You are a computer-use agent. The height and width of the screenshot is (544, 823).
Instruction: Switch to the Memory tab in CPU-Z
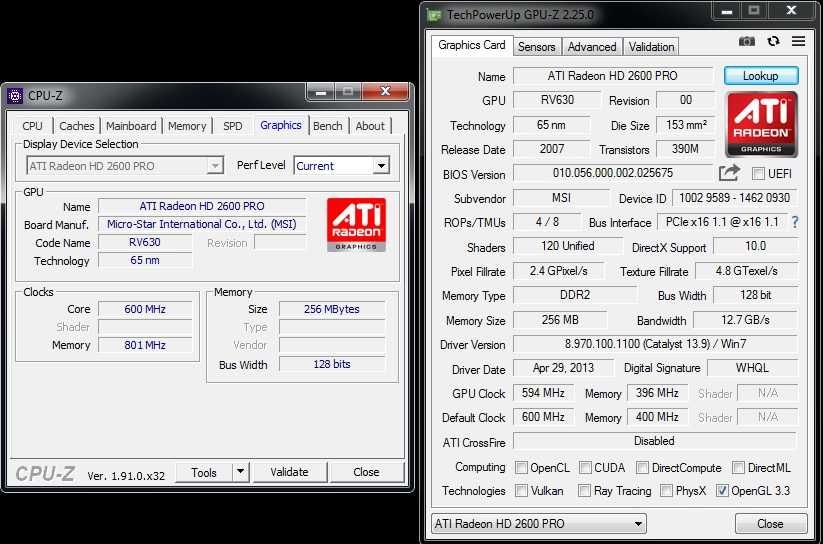pyautogui.click(x=187, y=126)
